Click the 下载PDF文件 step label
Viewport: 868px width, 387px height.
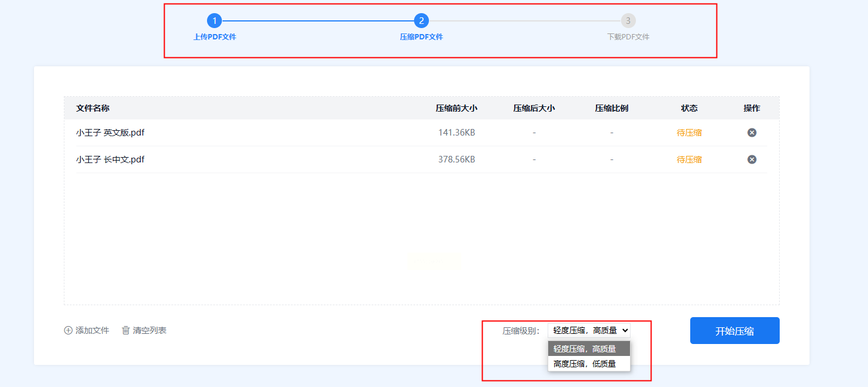(x=628, y=37)
